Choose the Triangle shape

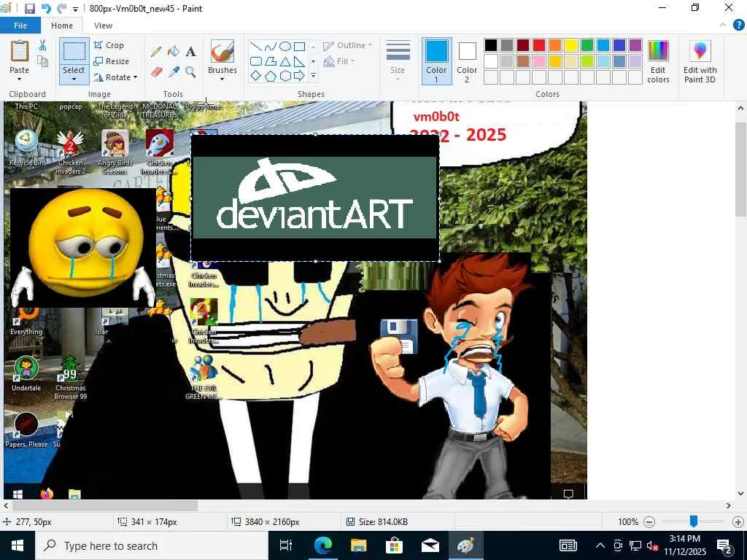coord(285,61)
